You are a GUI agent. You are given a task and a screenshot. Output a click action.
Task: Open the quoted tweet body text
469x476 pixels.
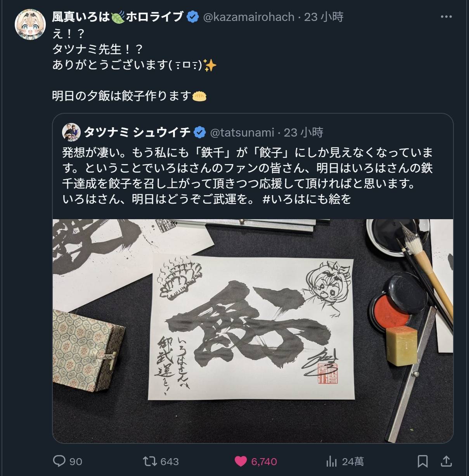pyautogui.click(x=247, y=176)
